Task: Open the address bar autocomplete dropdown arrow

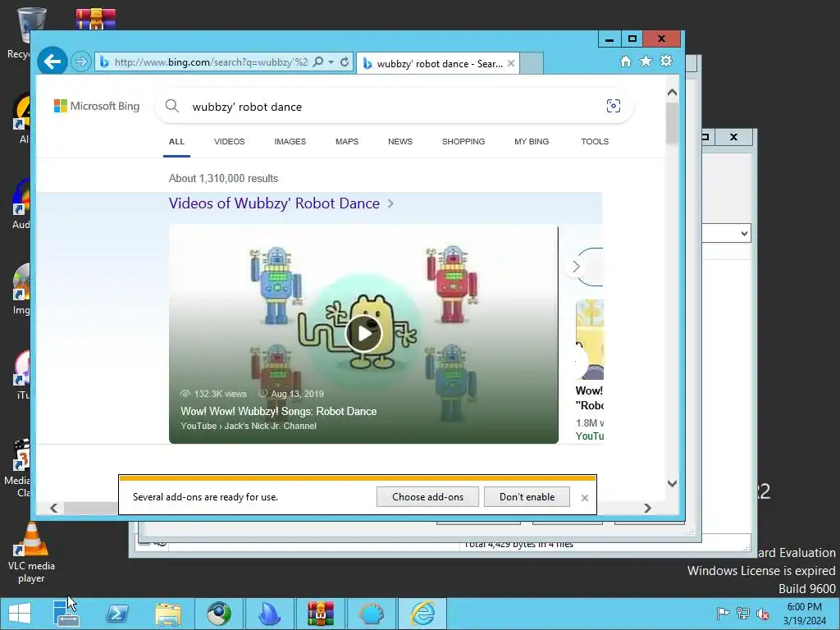Action: pos(331,62)
